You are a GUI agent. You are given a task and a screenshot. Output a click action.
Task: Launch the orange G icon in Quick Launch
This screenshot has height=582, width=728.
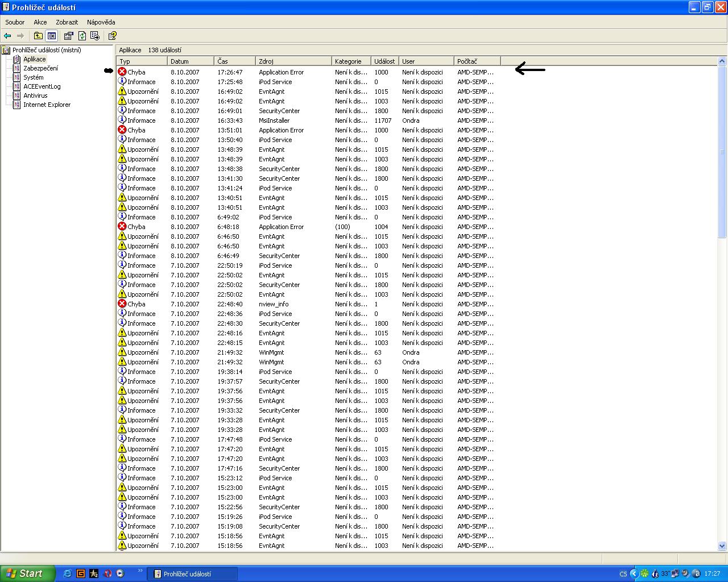click(x=81, y=573)
